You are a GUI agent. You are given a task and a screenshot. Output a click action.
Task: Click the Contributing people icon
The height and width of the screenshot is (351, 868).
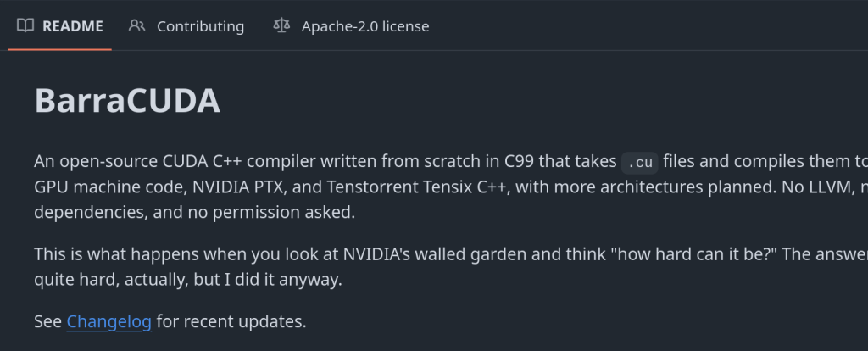137,25
